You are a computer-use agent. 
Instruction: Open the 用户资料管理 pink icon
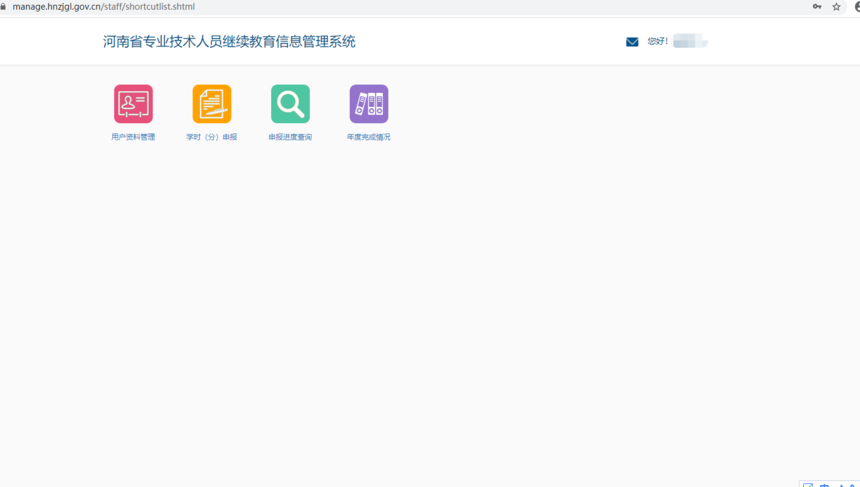(133, 104)
